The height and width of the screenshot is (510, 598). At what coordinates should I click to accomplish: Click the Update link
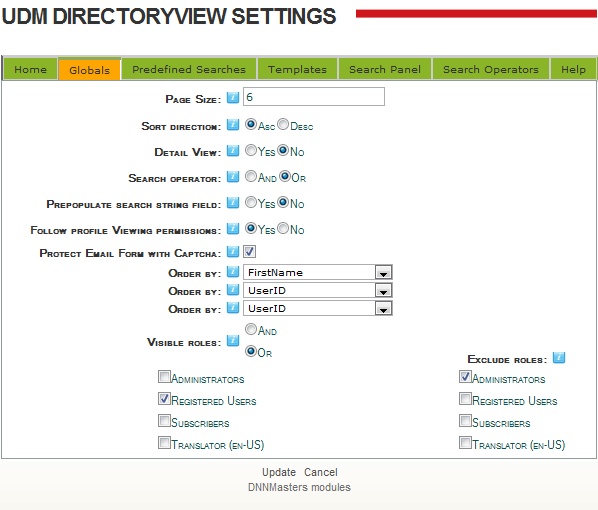click(x=279, y=472)
